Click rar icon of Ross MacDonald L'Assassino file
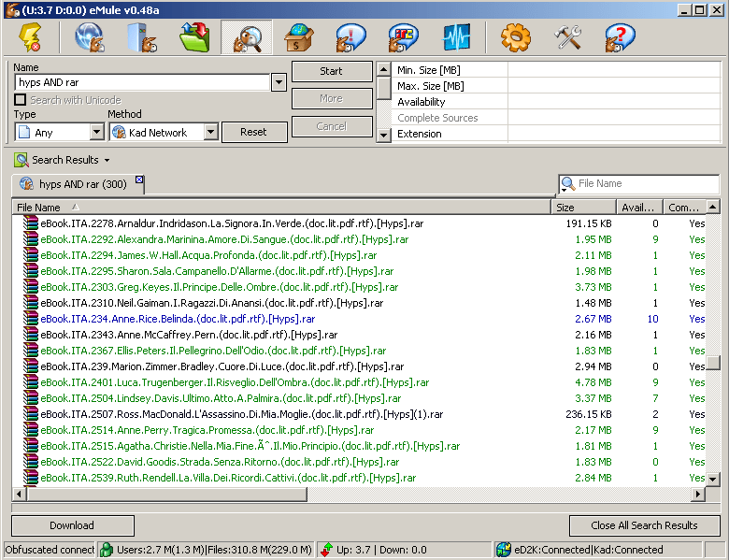 (31, 414)
